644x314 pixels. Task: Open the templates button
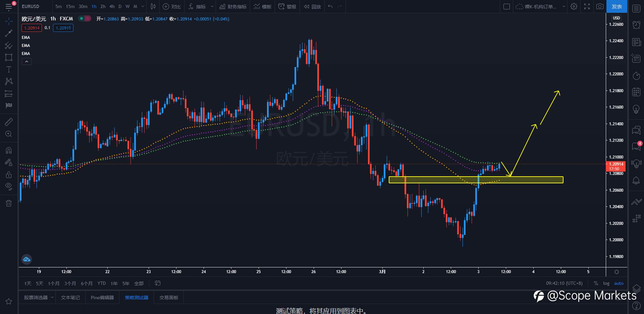tap(263, 6)
